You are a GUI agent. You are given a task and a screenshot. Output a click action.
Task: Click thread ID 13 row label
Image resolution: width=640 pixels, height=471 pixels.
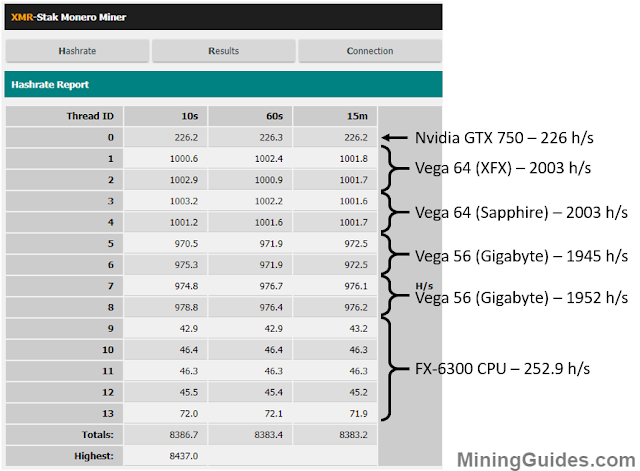(x=108, y=413)
